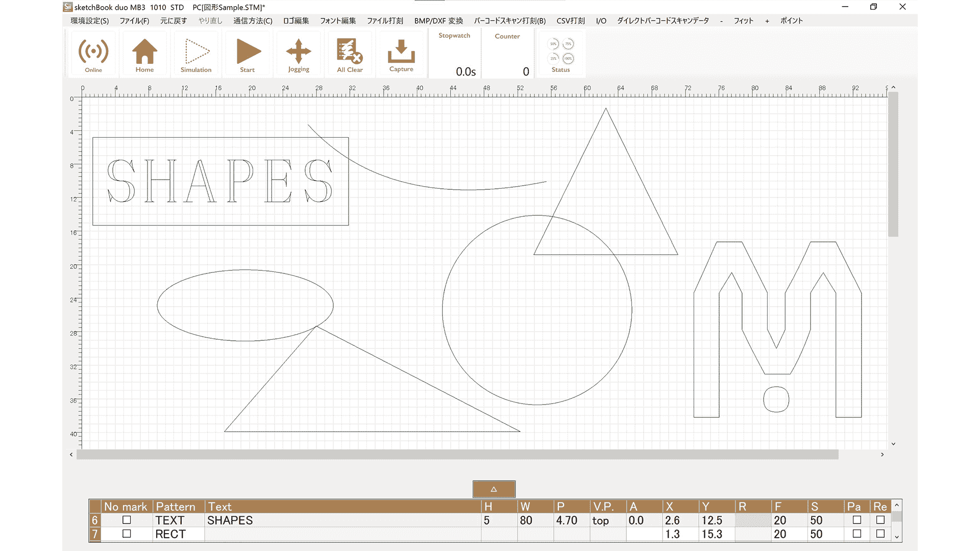Click the Counter value display
Viewport: 980px width, 551px height.
coord(526,72)
